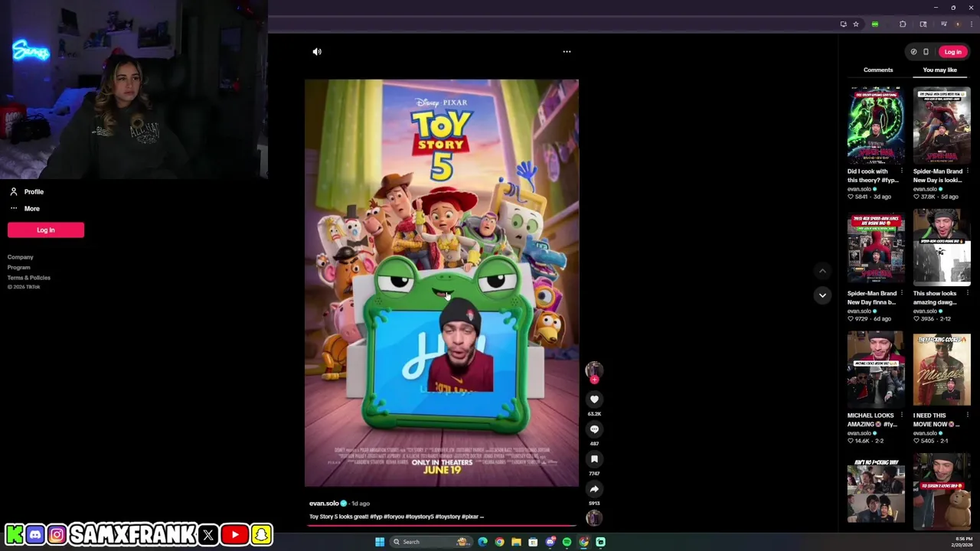Open File Explorer from the taskbar
The width and height of the screenshot is (980, 551).
coord(516,542)
